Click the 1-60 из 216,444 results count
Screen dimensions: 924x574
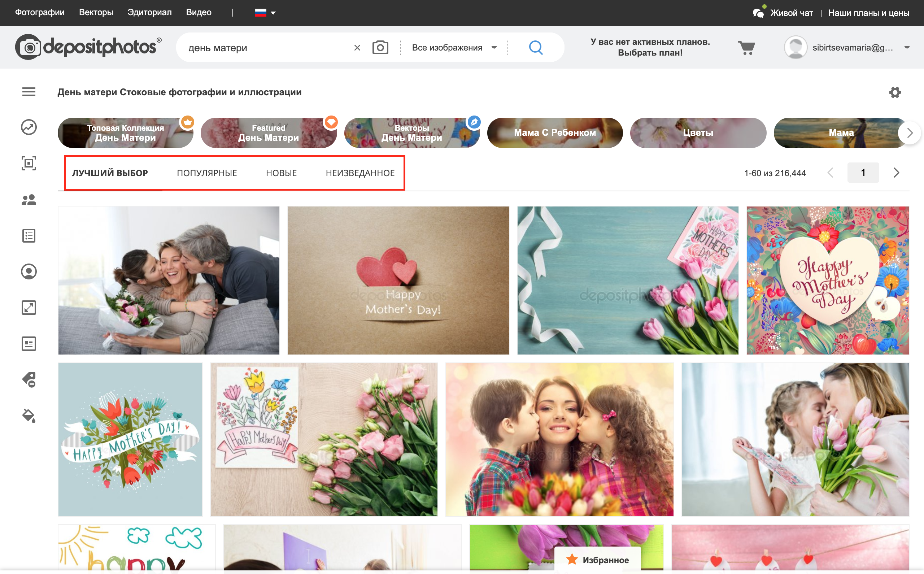point(775,173)
